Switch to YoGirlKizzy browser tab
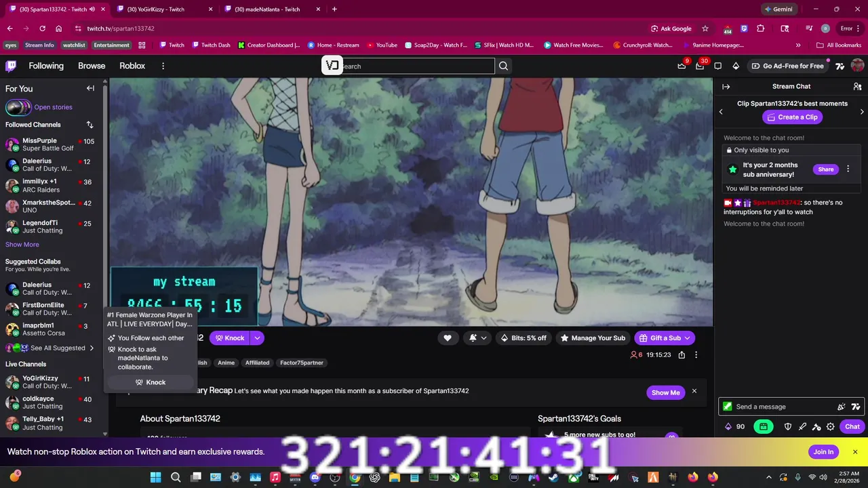This screenshot has width=868, height=488. [x=164, y=9]
